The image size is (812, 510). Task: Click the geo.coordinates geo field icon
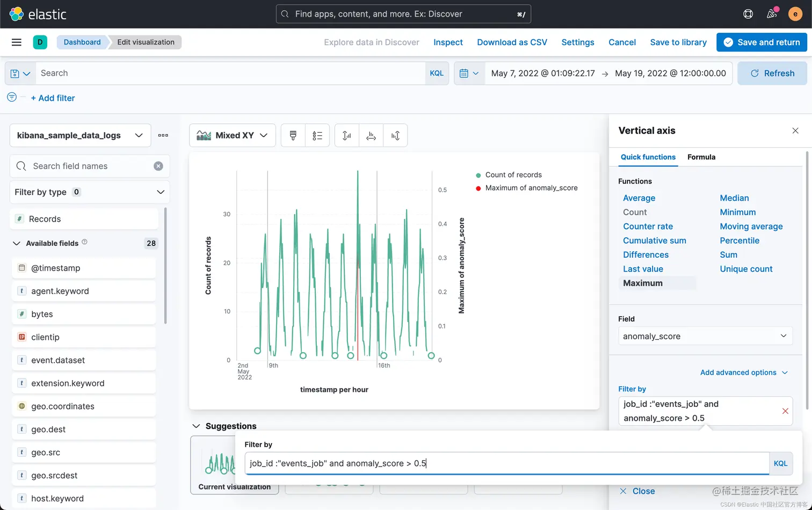point(22,406)
